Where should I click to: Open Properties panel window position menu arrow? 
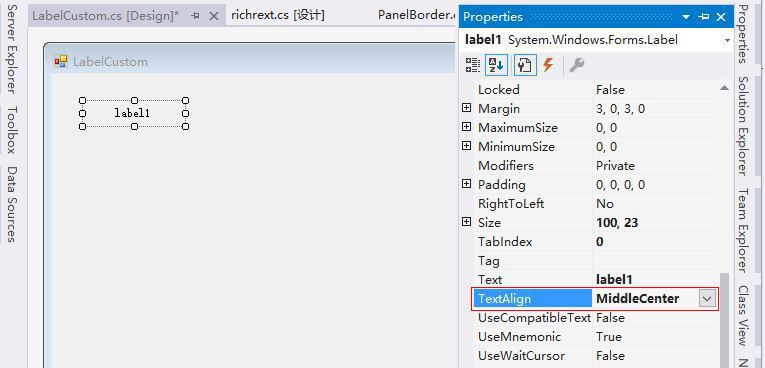click(686, 17)
